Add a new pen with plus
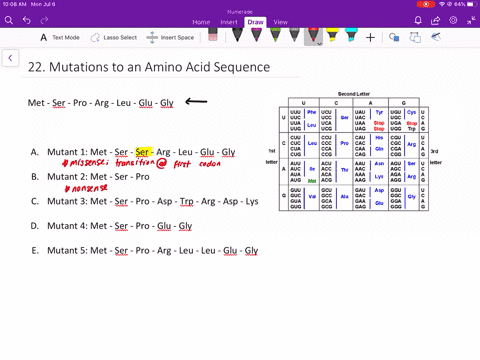 pyautogui.click(x=370, y=37)
